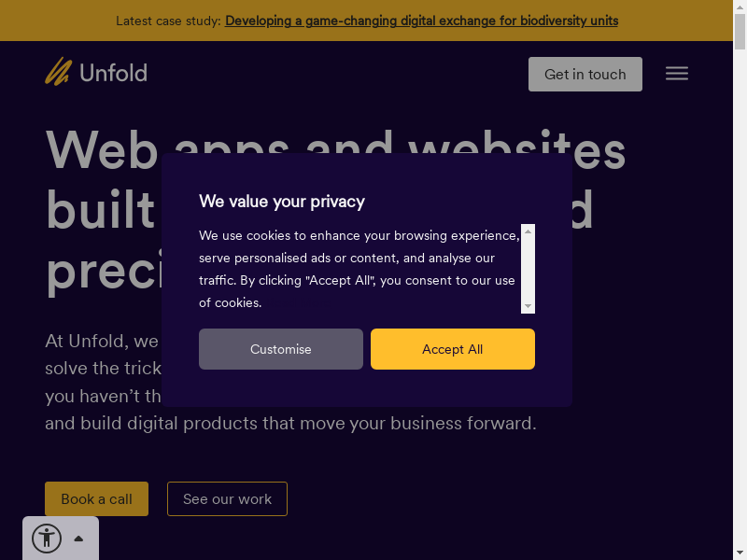Screen dimensions: 747x560
Task: Click the "Latest case study:" banner label
Action: (x=168, y=21)
